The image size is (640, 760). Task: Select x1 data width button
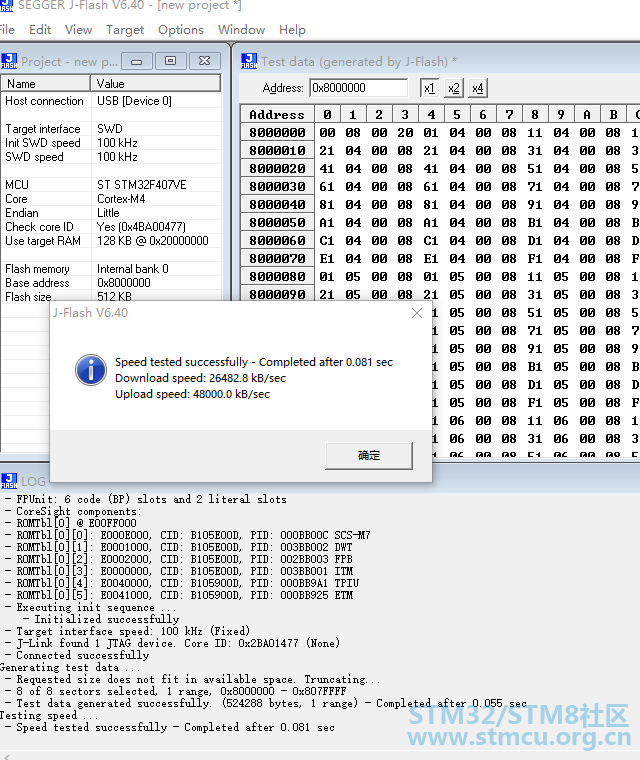(x=429, y=88)
